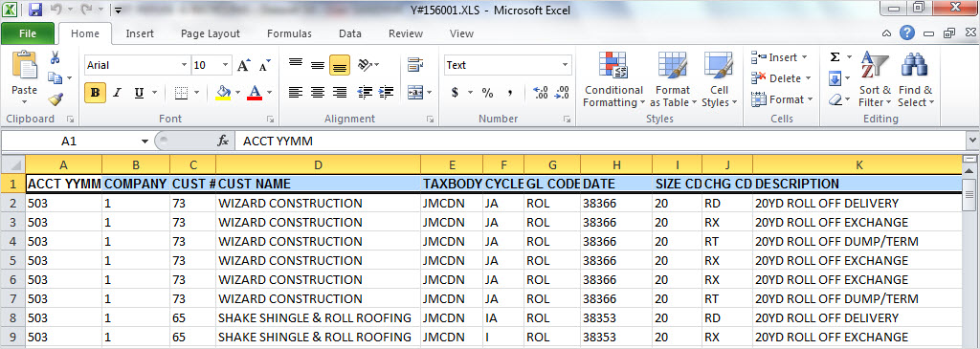Open Excel Help question mark icon

coord(907,33)
